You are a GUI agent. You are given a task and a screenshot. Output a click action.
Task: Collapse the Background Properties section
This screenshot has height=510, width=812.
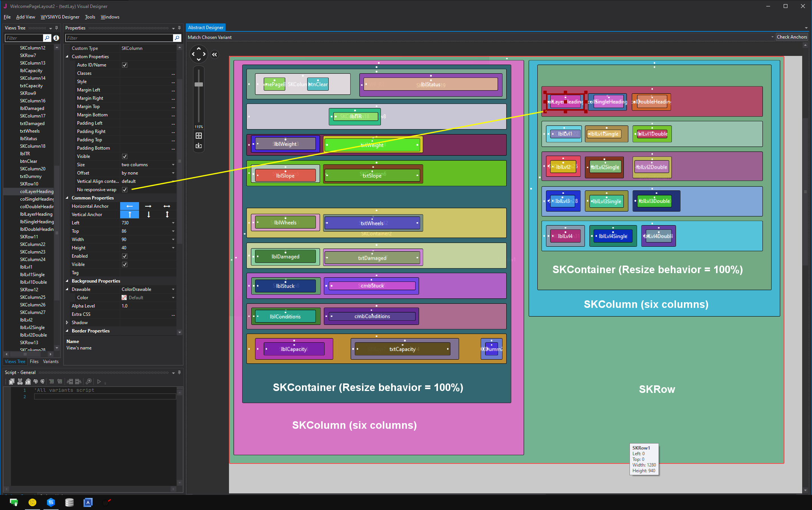tap(67, 281)
